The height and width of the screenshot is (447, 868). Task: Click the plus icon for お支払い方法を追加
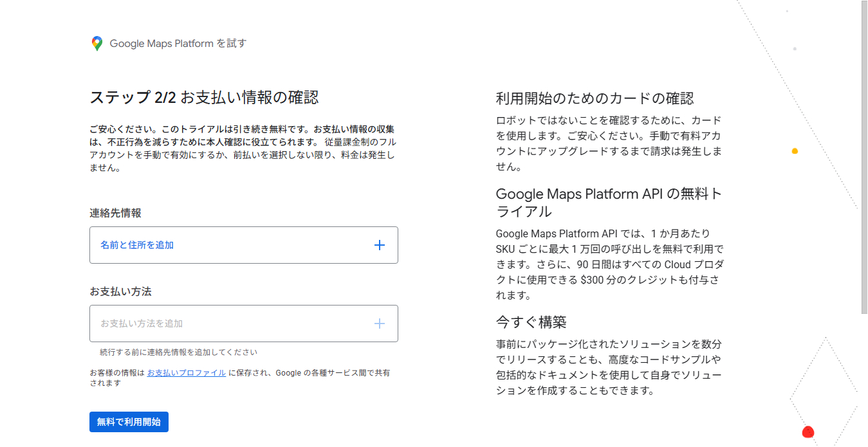point(380,324)
